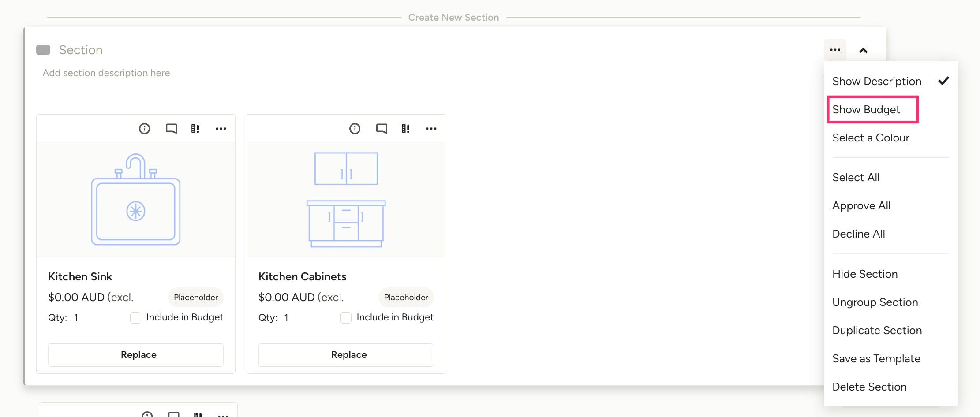Image resolution: width=980 pixels, height=417 pixels.
Task: Click the section description text field
Action: coord(106,73)
